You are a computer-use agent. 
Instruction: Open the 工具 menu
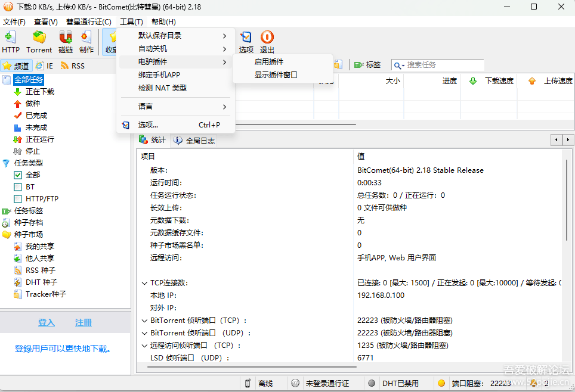[131, 21]
